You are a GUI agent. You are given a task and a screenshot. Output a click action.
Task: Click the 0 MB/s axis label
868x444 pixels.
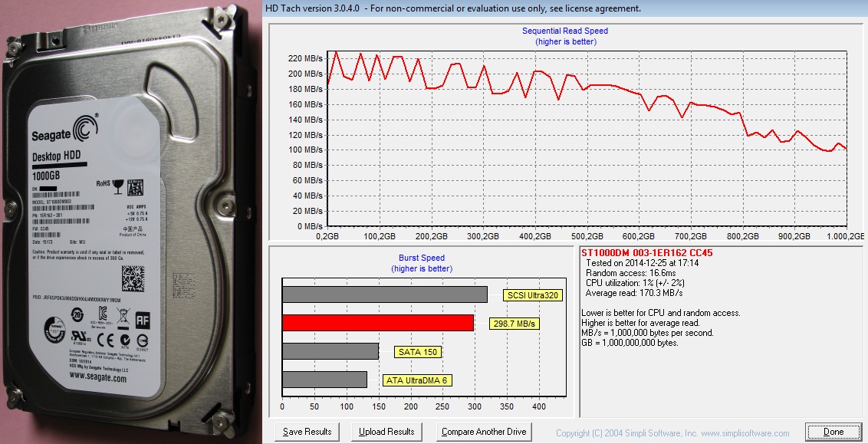[x=310, y=226]
